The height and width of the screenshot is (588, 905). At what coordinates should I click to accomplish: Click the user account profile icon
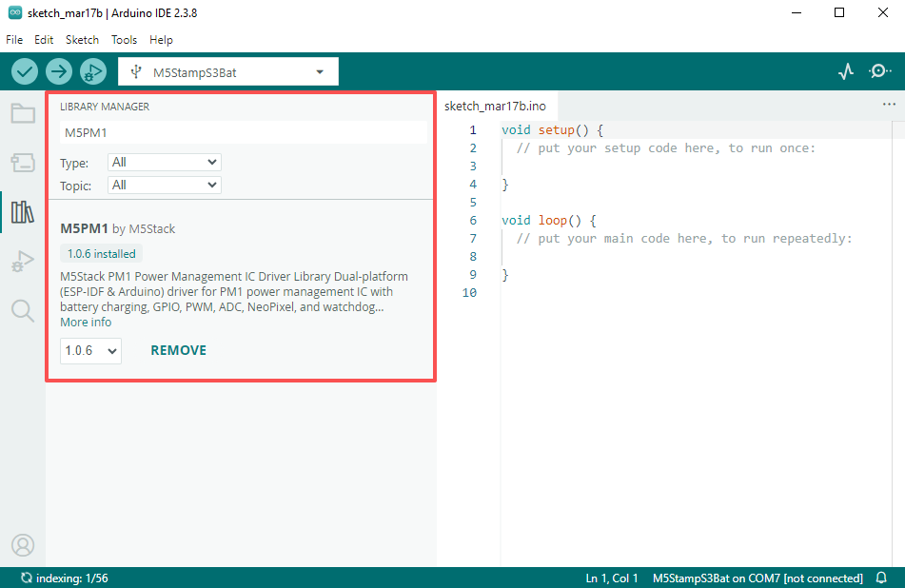[x=23, y=545]
